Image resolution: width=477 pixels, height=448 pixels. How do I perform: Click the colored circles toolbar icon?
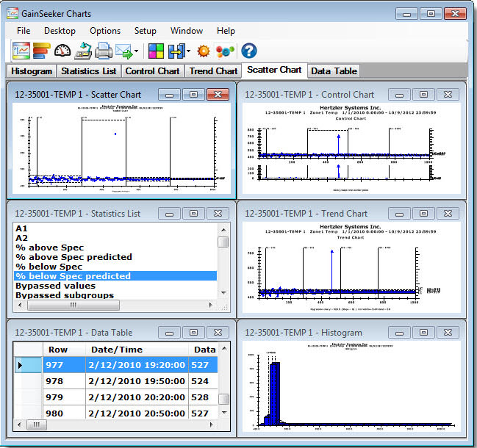pos(225,51)
